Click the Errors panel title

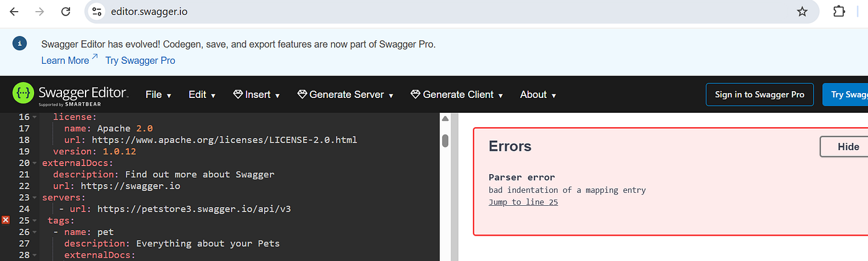pos(510,146)
